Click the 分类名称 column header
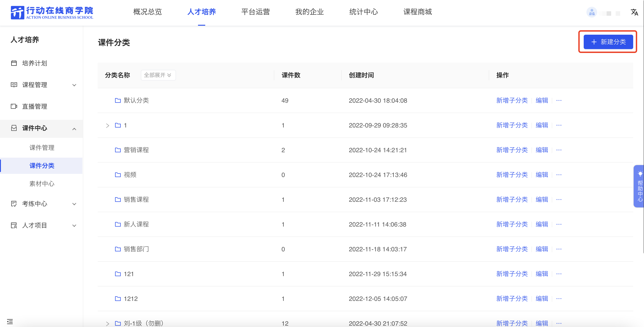 tap(117, 75)
